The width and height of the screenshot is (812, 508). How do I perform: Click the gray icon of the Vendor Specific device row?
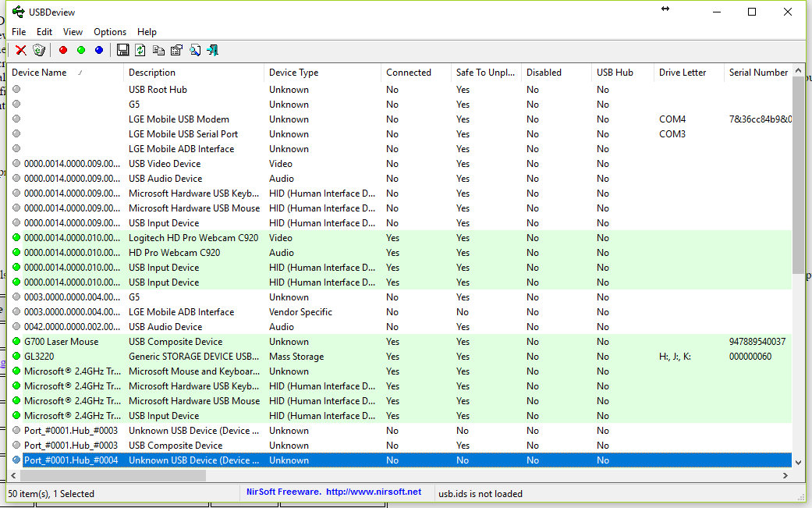pos(16,311)
